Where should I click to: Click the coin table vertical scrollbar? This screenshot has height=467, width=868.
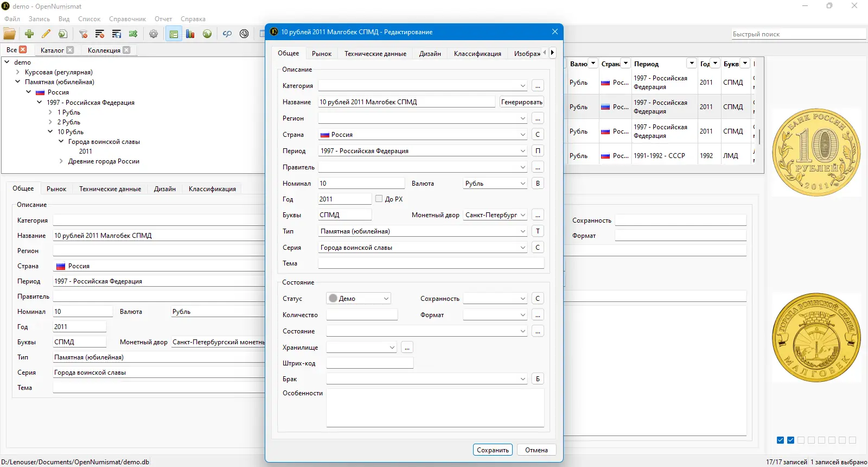(759, 136)
